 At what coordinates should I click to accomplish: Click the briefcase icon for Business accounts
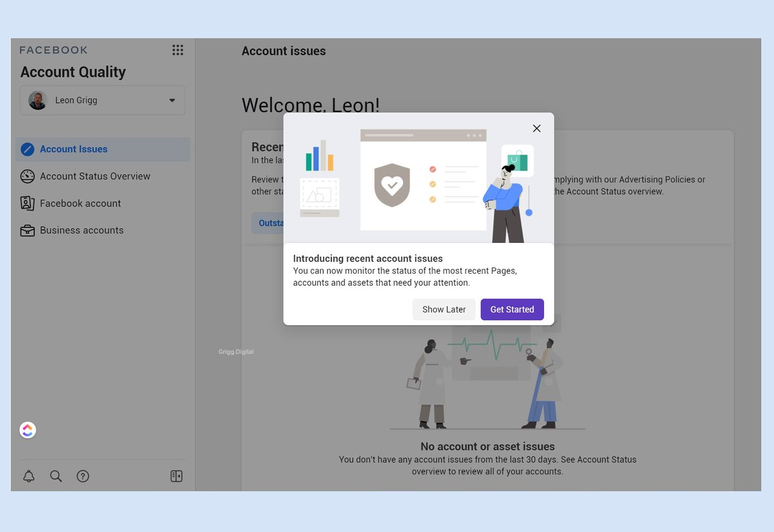coord(27,230)
